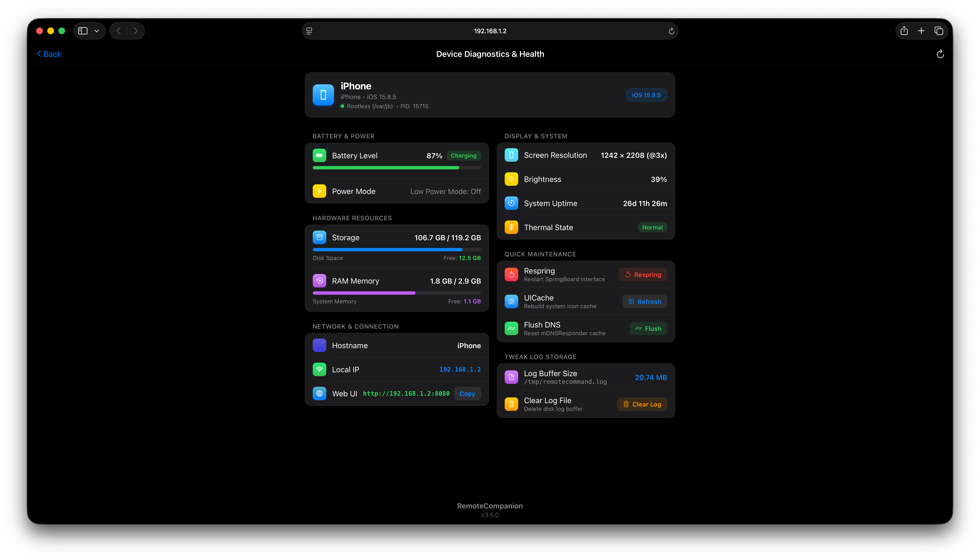980x560 pixels.
Task: Open a new tab with plus icon
Action: click(921, 31)
